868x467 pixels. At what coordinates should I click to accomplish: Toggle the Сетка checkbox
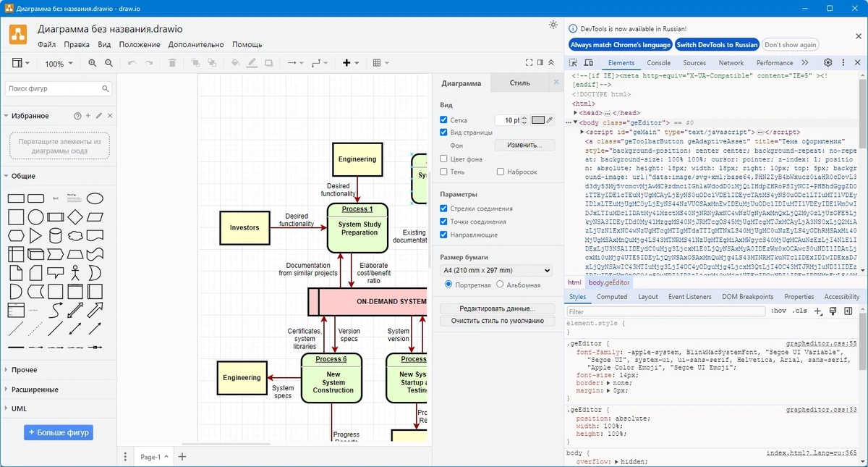click(444, 120)
